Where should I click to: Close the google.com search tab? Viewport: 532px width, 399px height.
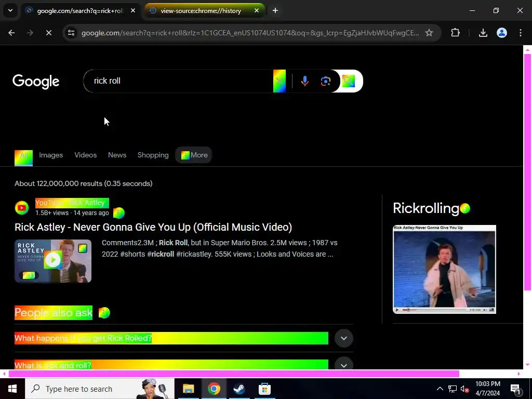(x=133, y=10)
